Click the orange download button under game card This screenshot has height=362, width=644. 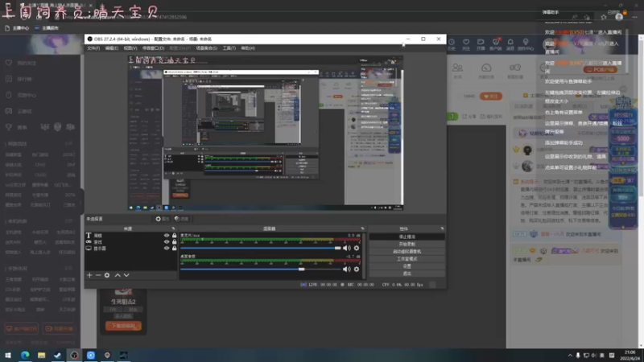click(x=123, y=326)
